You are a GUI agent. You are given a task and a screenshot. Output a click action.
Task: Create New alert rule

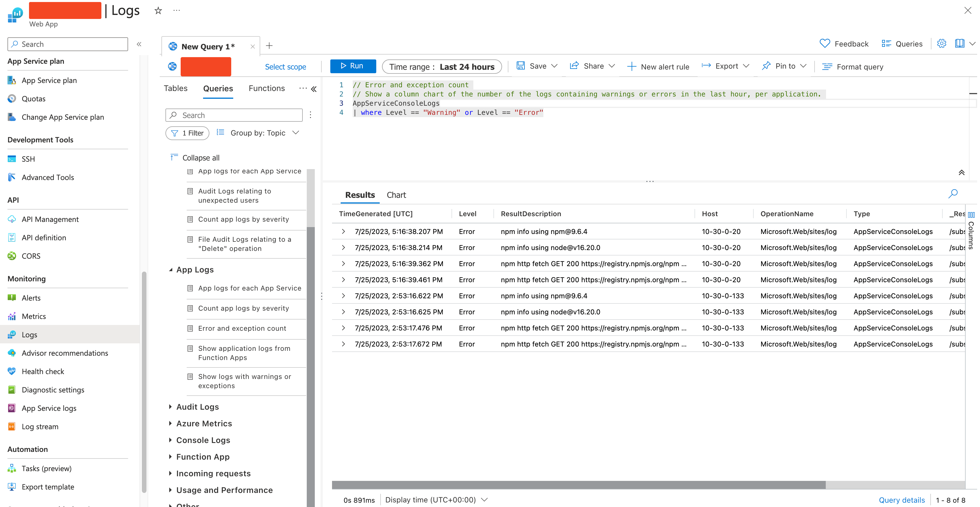(x=658, y=67)
